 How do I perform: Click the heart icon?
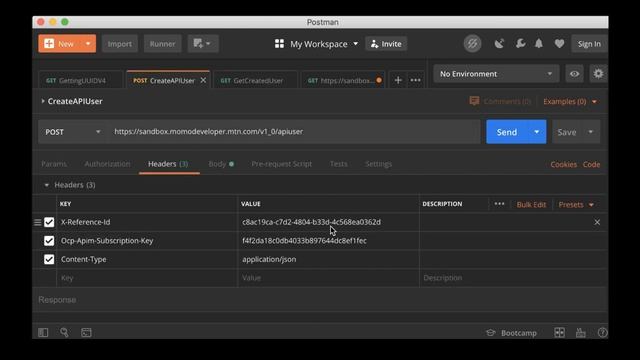click(x=559, y=44)
